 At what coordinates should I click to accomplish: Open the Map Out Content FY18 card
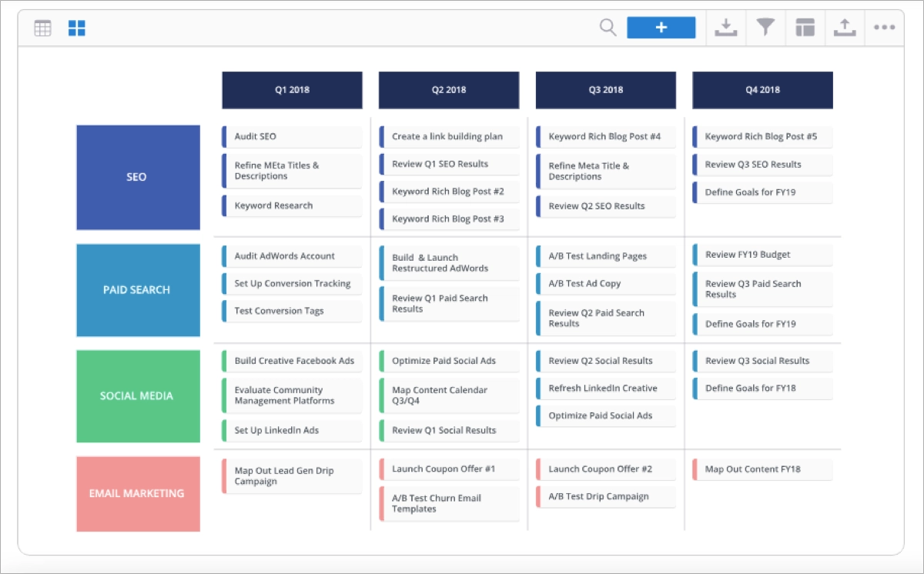click(762, 469)
